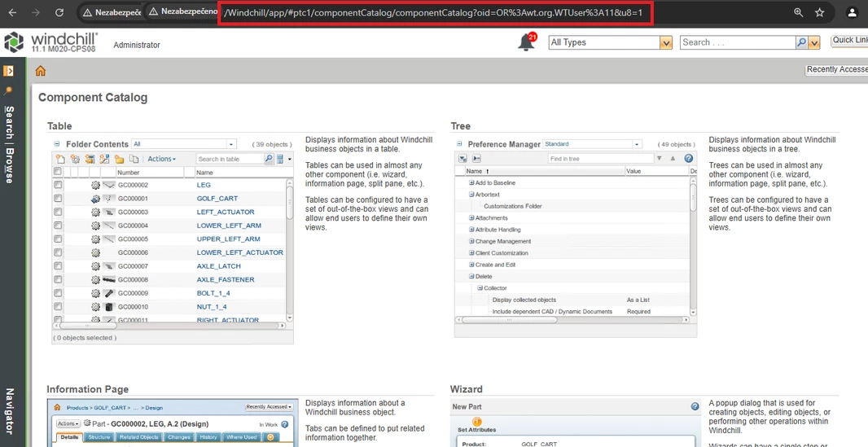Viewport: 868px width, 447px height.
Task: Expand the Attachments tree node
Action: (x=471, y=218)
